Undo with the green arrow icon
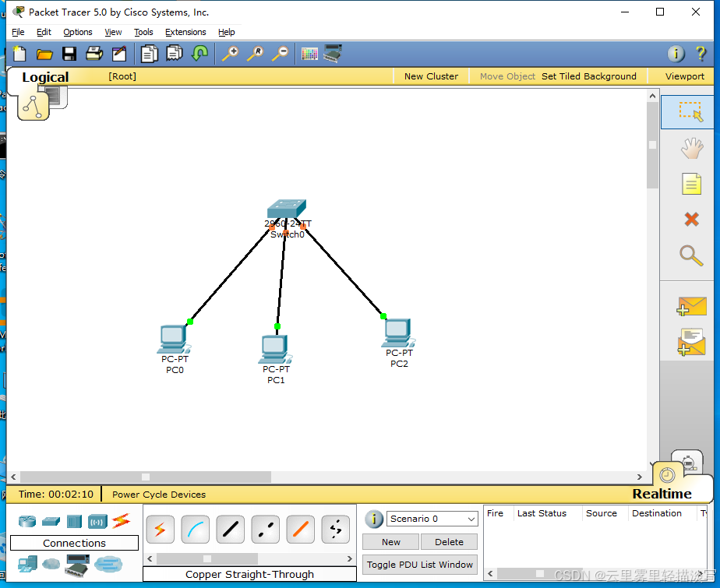This screenshot has height=588, width=720. (x=199, y=53)
